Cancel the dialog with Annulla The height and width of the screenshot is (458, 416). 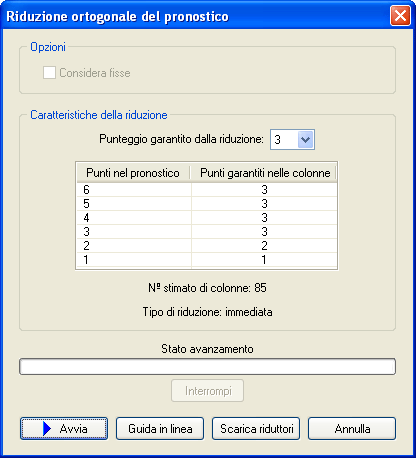point(352,429)
